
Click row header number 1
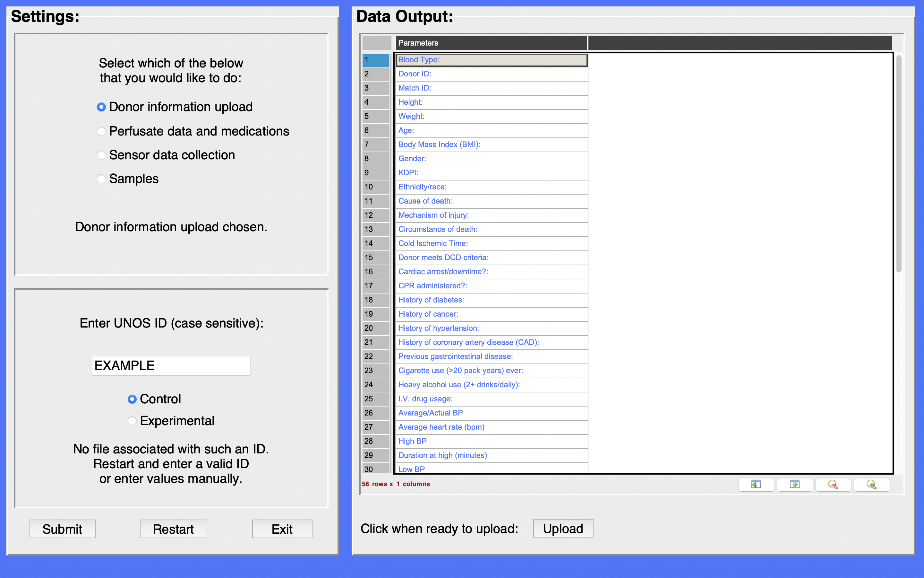coord(376,60)
